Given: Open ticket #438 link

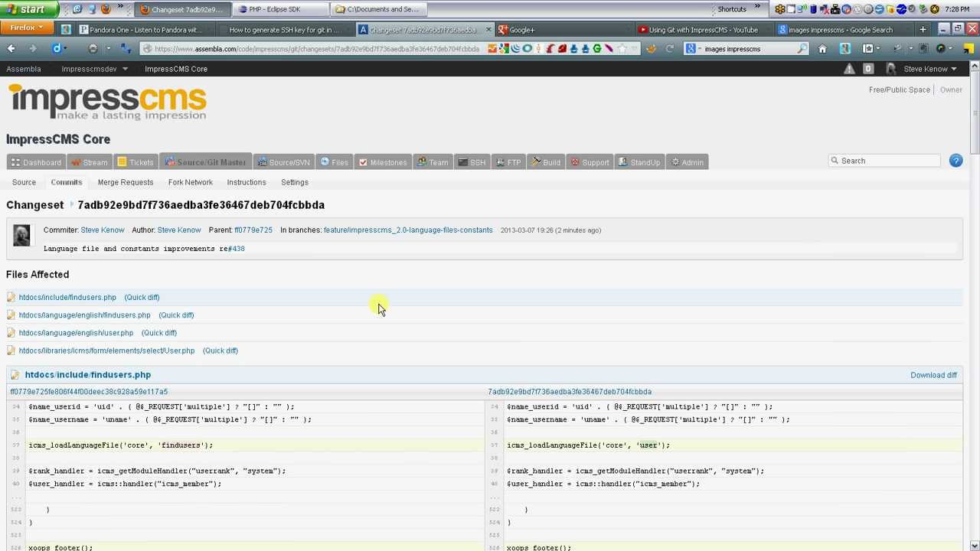Looking at the screenshot, I should click(x=236, y=249).
